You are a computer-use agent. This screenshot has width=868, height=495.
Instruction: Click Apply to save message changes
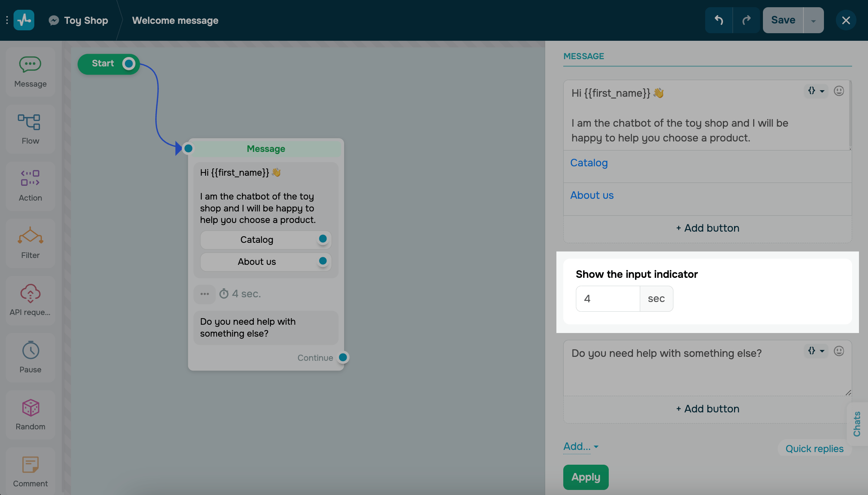coord(585,477)
